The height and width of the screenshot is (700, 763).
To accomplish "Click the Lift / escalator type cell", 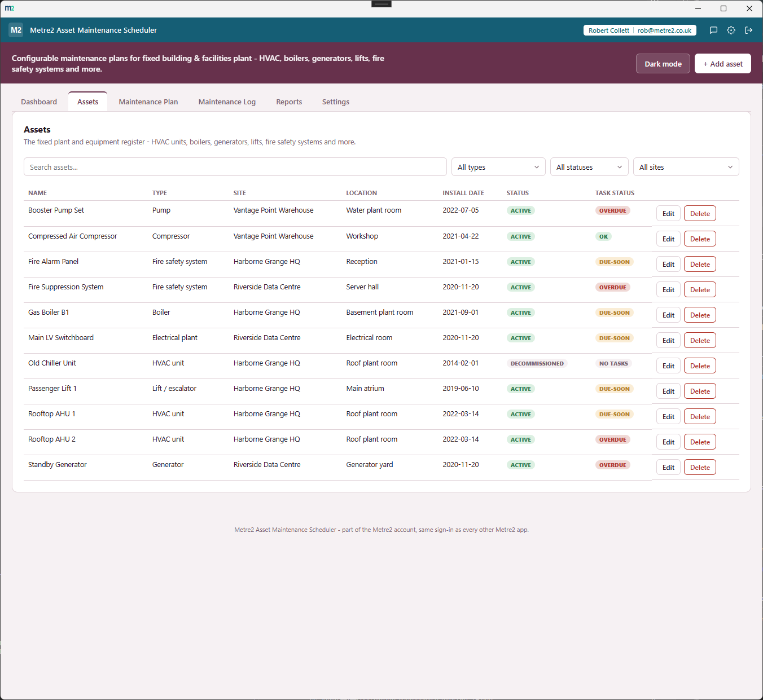I will click(x=174, y=389).
